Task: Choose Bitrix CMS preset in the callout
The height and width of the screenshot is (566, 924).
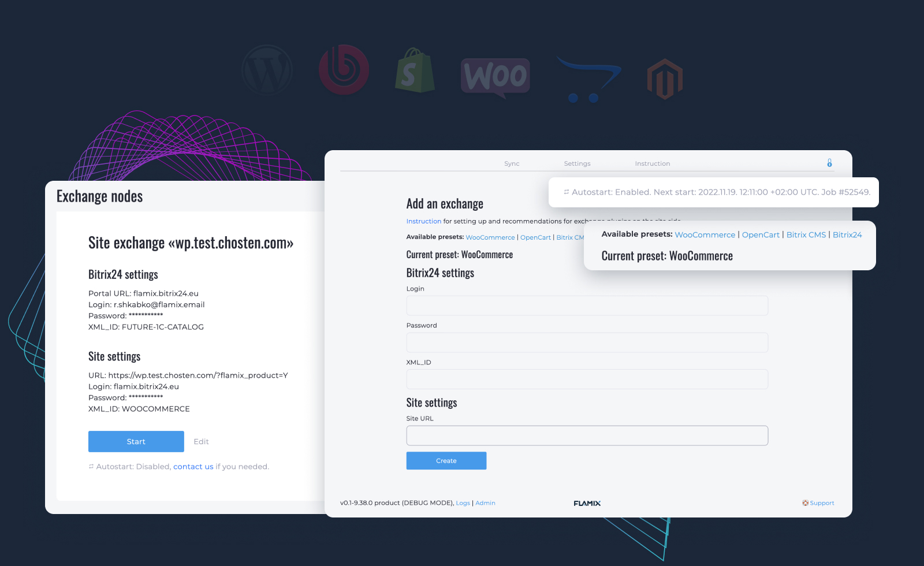Action: (x=806, y=235)
